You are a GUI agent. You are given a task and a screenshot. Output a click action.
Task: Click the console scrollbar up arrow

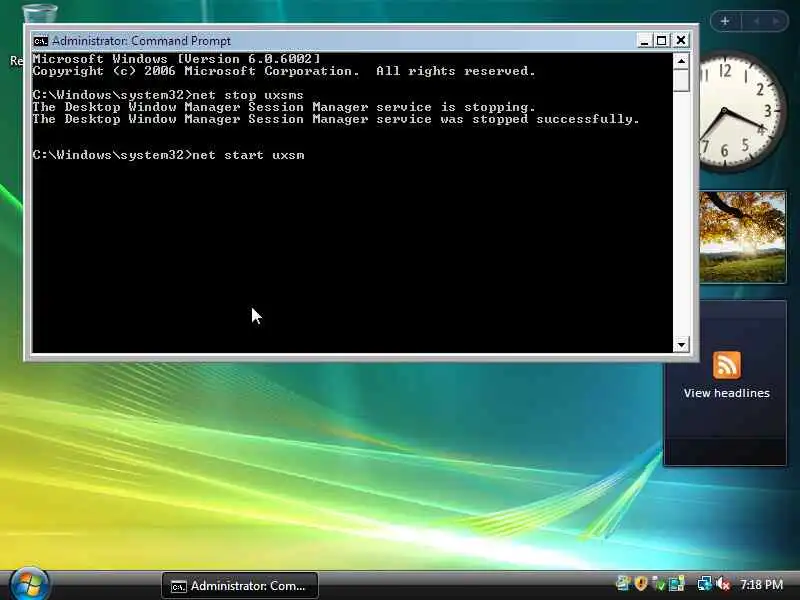pyautogui.click(x=681, y=61)
